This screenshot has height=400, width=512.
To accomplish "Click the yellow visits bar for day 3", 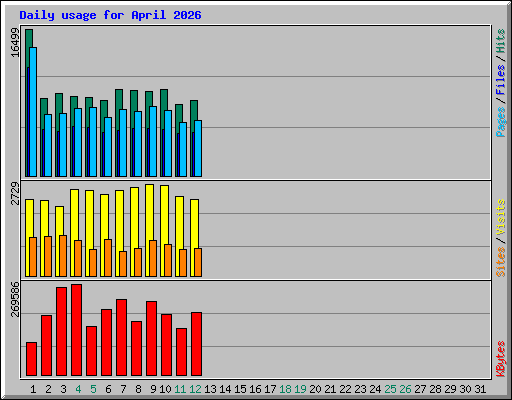I will click(x=58, y=221).
